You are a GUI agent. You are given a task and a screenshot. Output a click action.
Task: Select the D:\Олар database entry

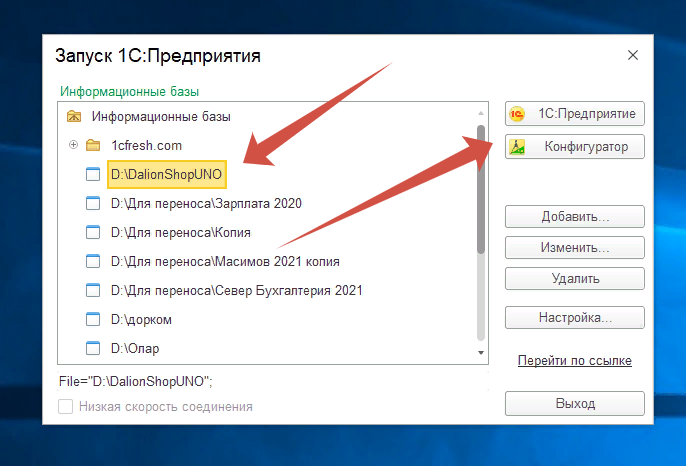(135, 348)
